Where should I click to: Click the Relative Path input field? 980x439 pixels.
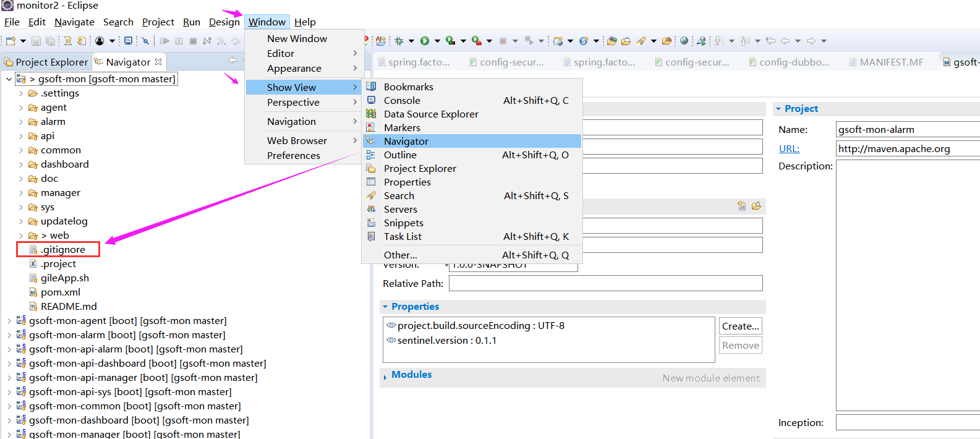click(x=605, y=283)
